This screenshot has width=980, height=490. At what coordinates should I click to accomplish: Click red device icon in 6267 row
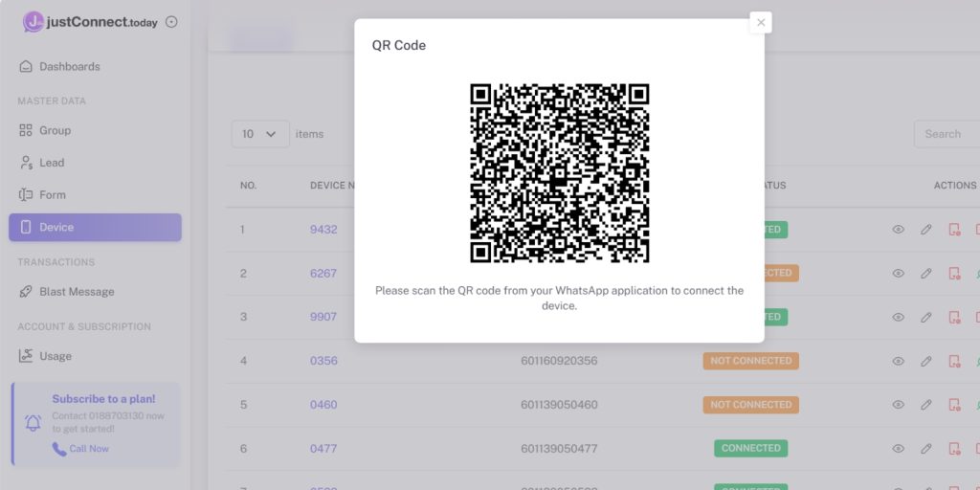pyautogui.click(x=954, y=273)
